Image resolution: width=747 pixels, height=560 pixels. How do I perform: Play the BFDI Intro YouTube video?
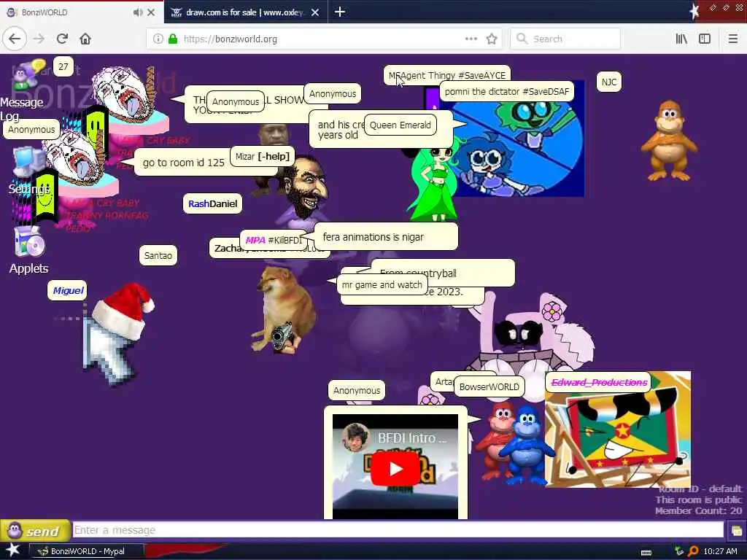tap(395, 469)
